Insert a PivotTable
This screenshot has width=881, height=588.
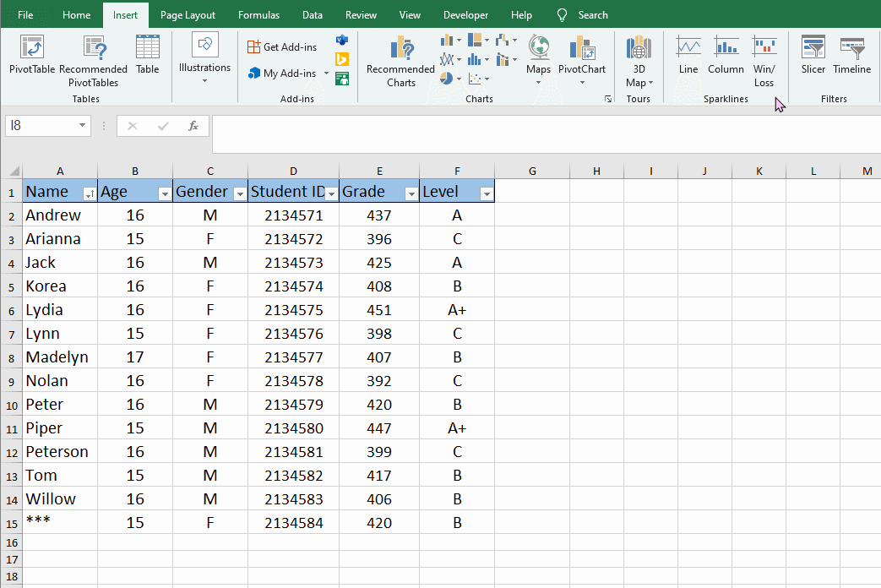(32, 55)
